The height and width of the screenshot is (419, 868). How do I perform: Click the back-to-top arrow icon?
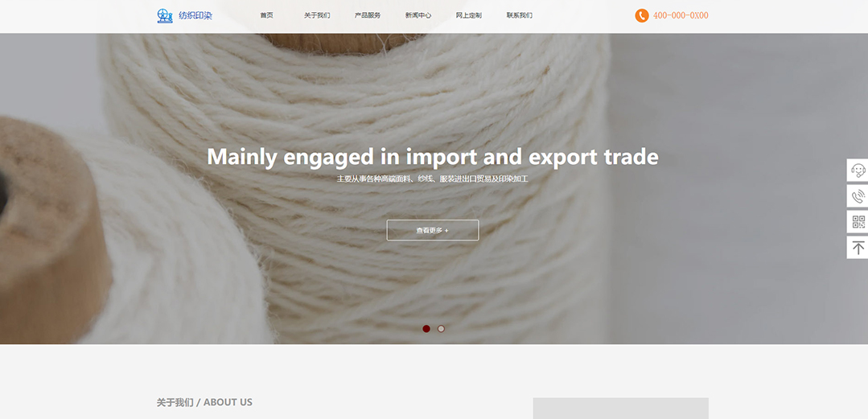pos(858,248)
